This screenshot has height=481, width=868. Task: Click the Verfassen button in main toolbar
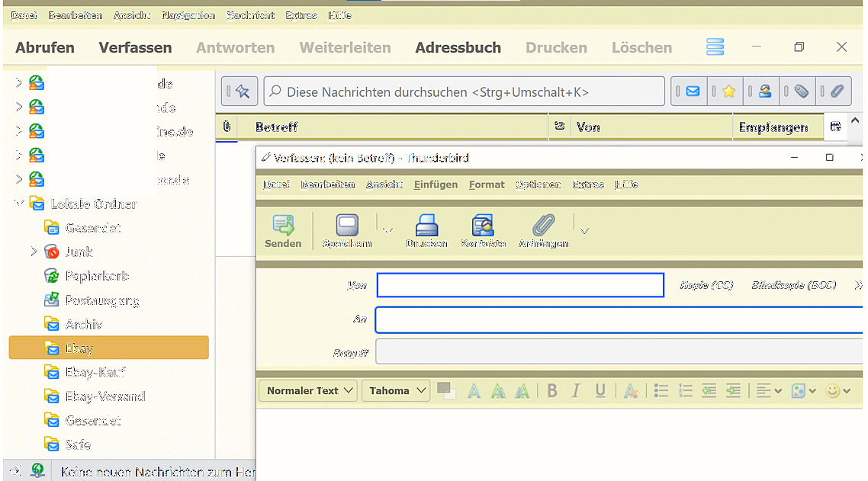[135, 47]
